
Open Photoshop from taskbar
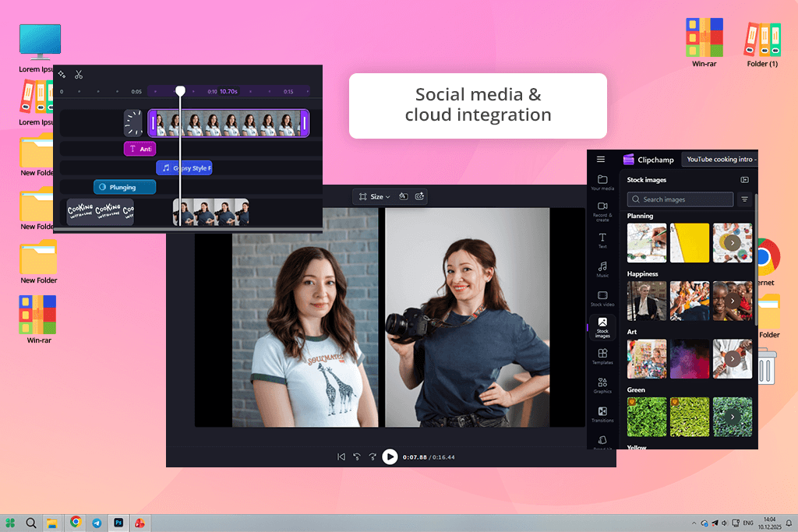tap(118, 523)
